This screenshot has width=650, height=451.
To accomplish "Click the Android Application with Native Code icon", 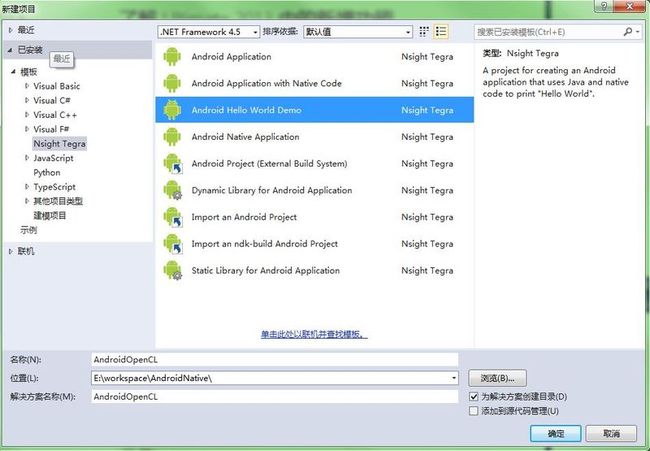I will [x=172, y=83].
